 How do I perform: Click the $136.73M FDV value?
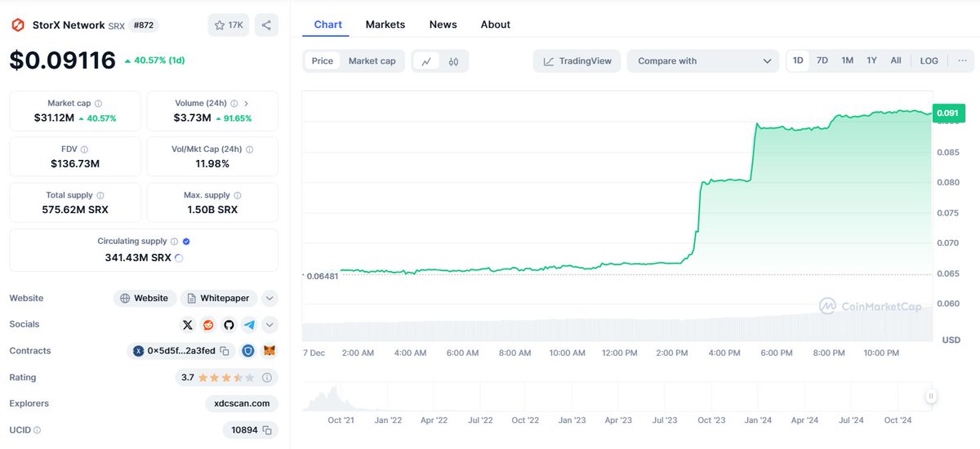75,163
